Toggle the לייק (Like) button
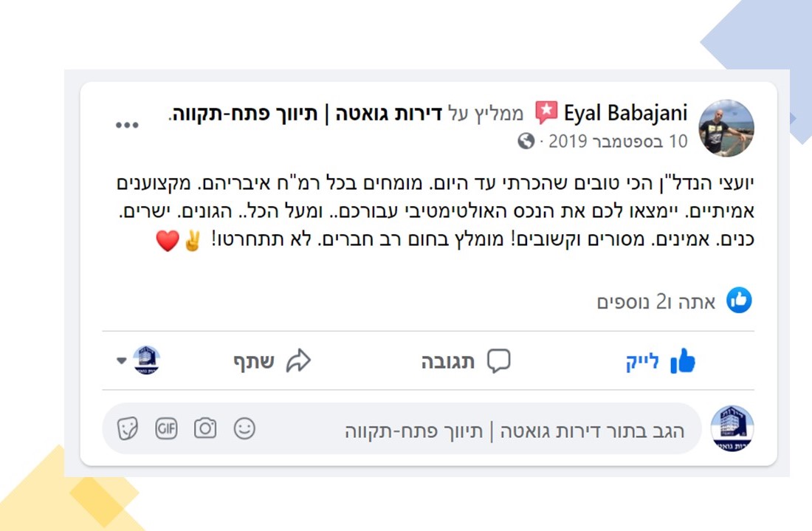 click(661, 362)
